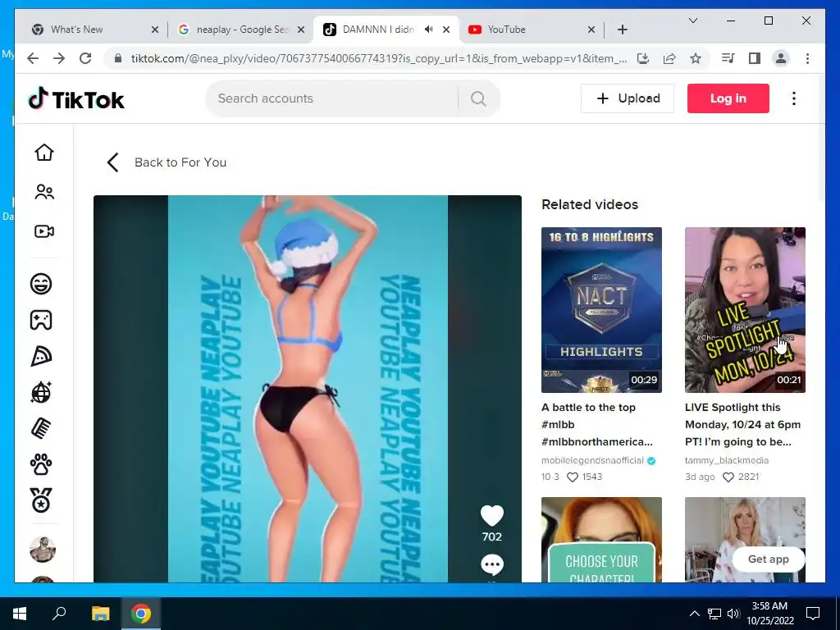
Task: Click the Log in button
Action: pyautogui.click(x=728, y=98)
